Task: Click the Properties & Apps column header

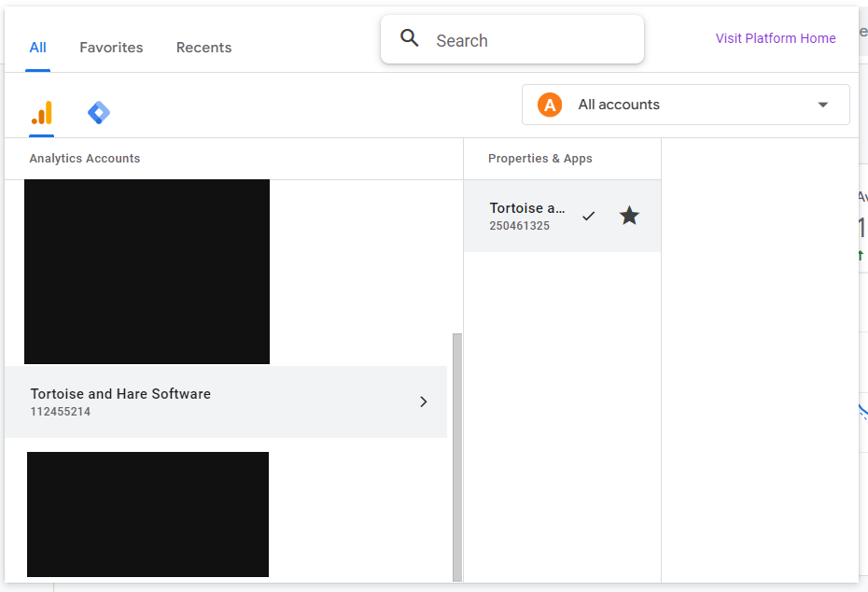Action: point(539,159)
